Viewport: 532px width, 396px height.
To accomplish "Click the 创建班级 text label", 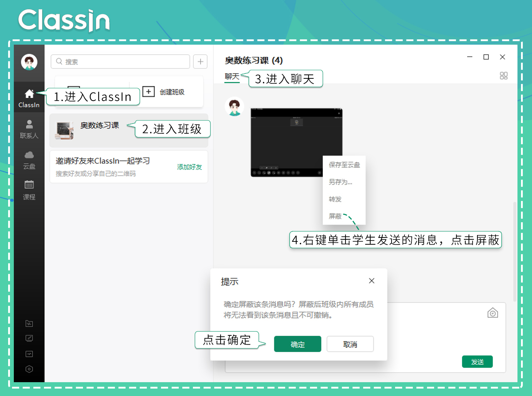I will click(172, 92).
